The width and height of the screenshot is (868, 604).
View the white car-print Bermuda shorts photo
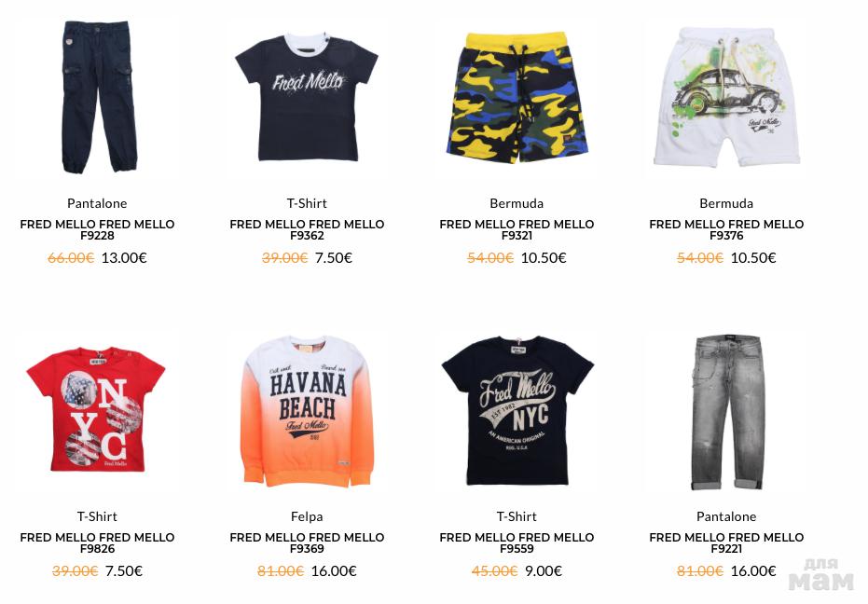coord(726,97)
